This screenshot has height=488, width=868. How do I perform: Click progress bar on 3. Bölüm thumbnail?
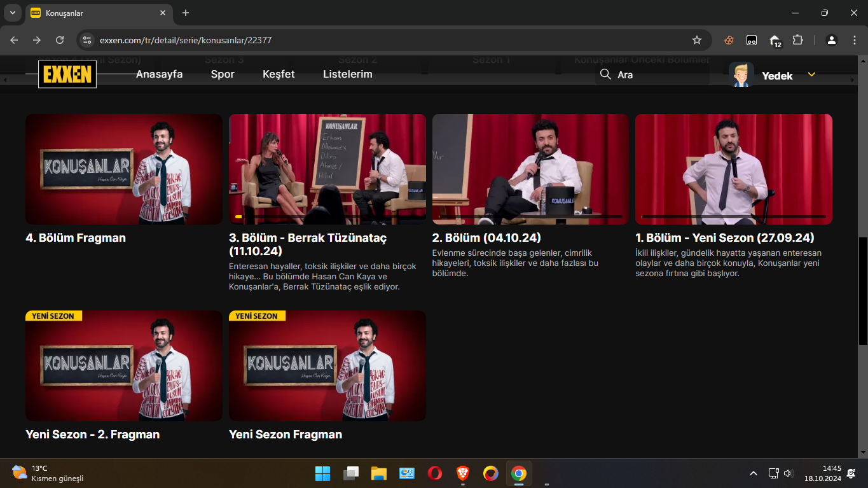click(327, 217)
